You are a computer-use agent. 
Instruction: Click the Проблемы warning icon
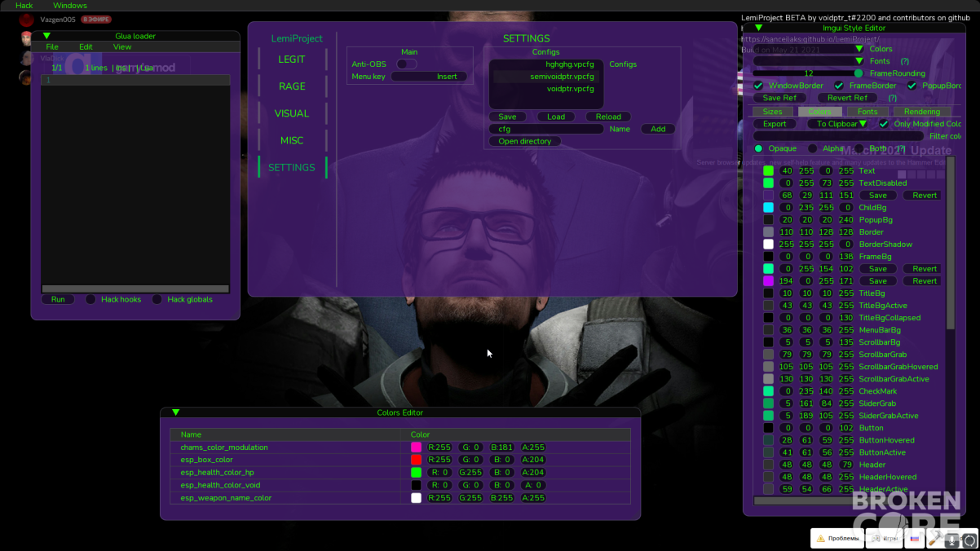(x=821, y=539)
